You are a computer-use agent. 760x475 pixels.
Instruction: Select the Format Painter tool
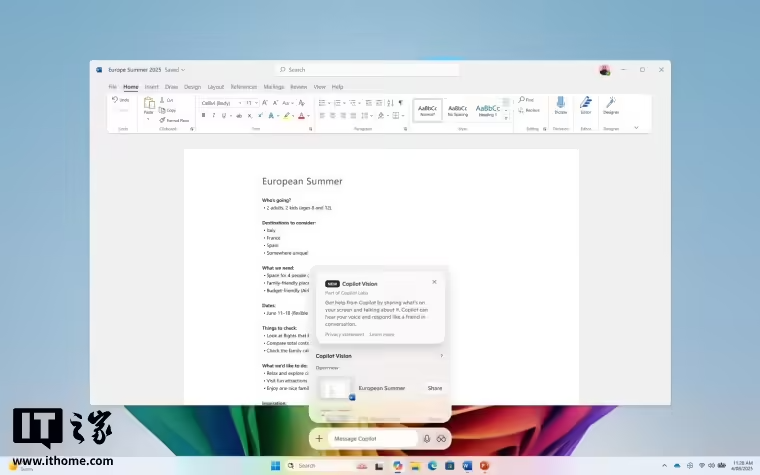click(x=174, y=120)
